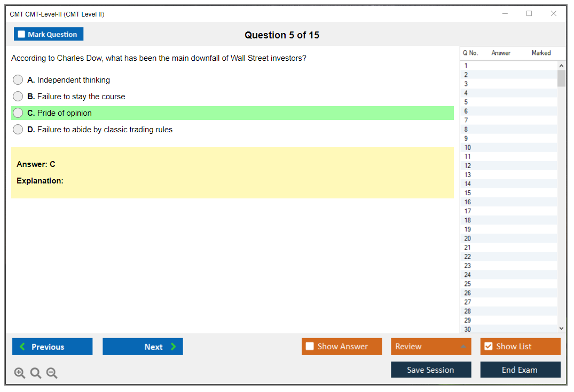This screenshot has height=392, width=574.
Task: Click Save Session button
Action: (x=431, y=370)
